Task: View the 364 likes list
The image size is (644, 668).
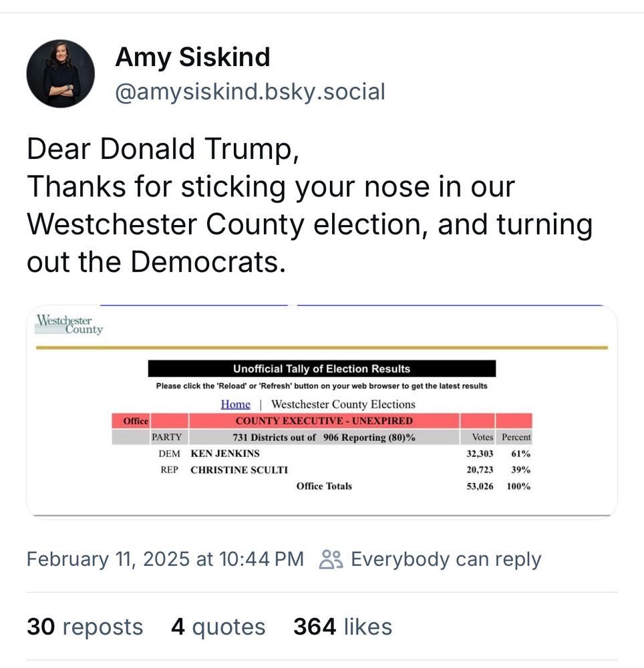Action: coord(343,627)
